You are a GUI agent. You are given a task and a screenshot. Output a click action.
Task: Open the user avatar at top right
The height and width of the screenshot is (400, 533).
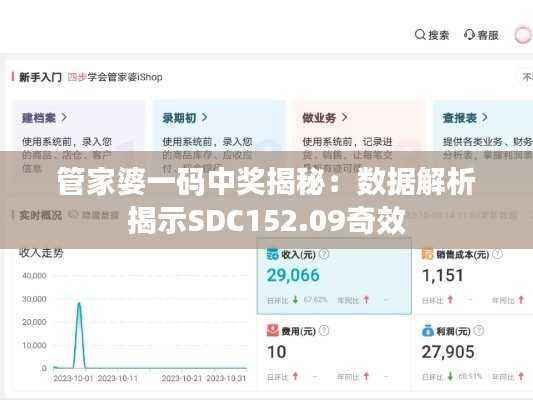point(523,35)
